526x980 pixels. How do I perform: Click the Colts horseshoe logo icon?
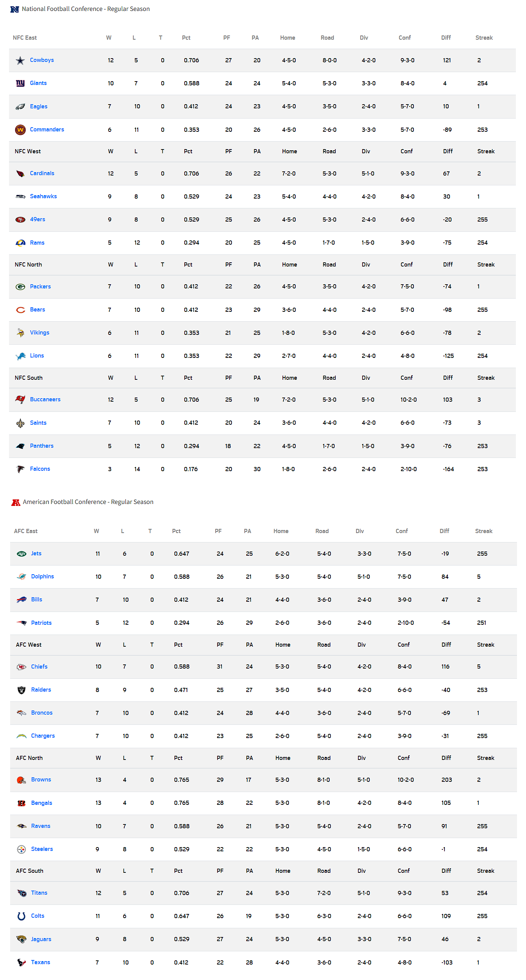coord(21,917)
